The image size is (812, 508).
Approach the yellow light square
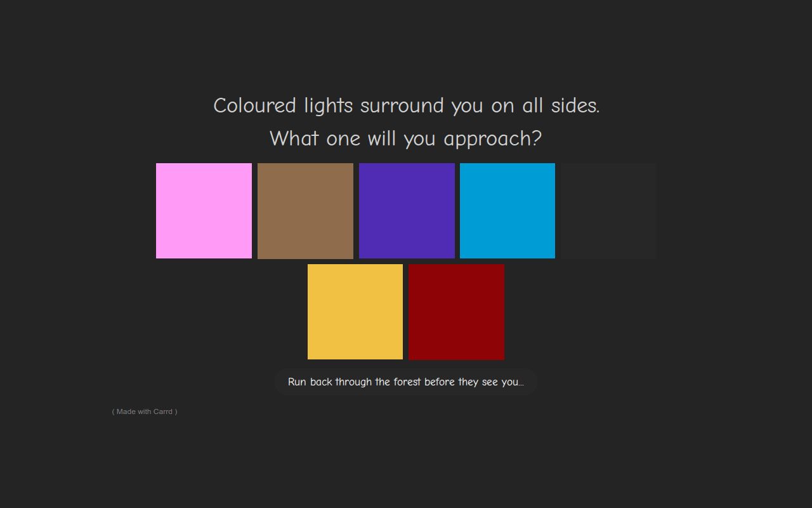tap(355, 312)
